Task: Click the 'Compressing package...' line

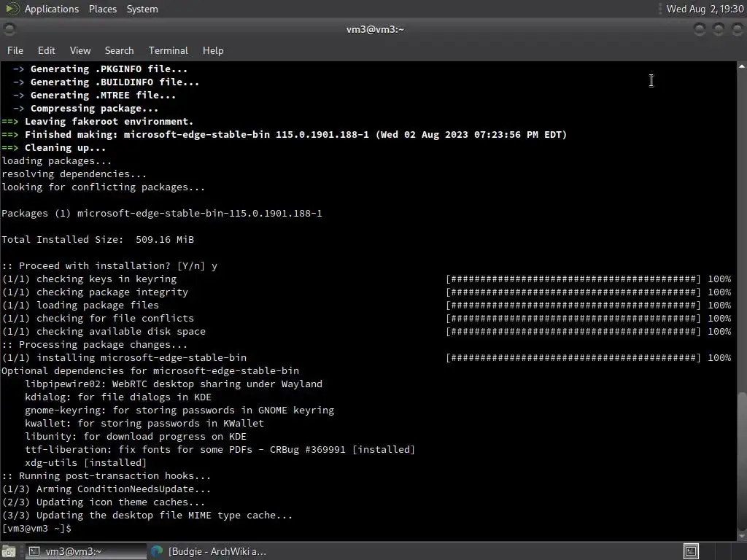Action: 86,109
